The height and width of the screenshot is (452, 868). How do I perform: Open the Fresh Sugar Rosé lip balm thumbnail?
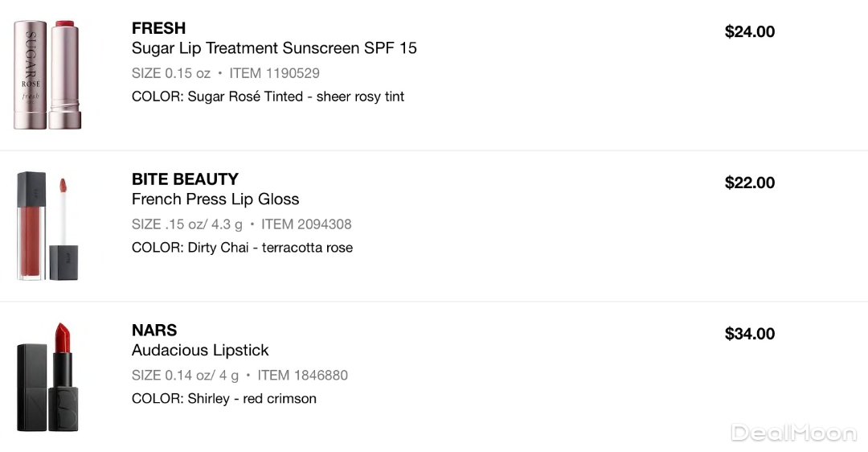(48, 75)
